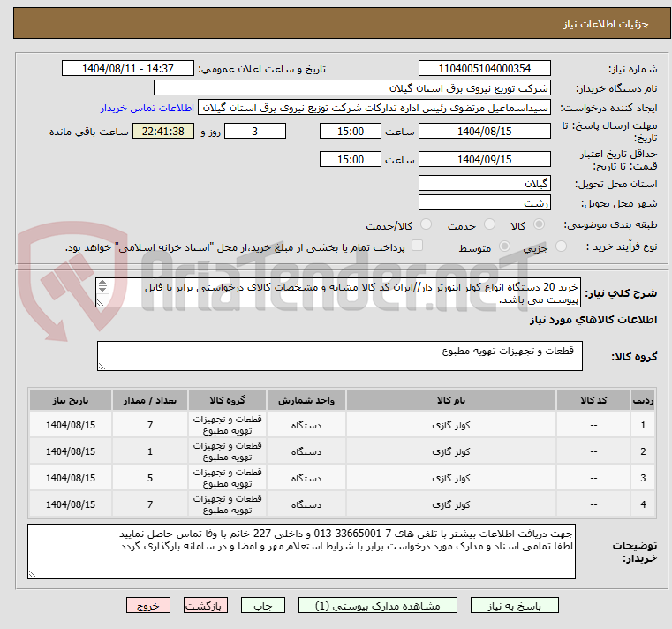672x629 pixels.
Task: Open مشاهده مدارک پیوستی (1) attachments
Action: 377,606
